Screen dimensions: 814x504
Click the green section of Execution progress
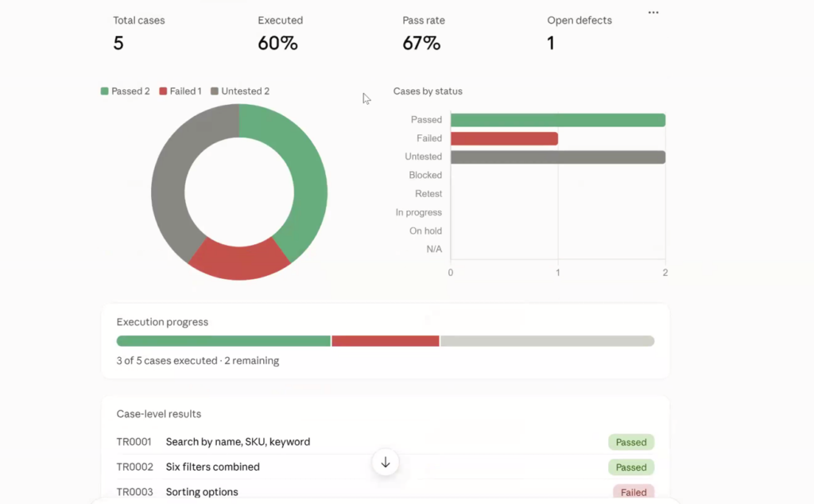point(223,341)
